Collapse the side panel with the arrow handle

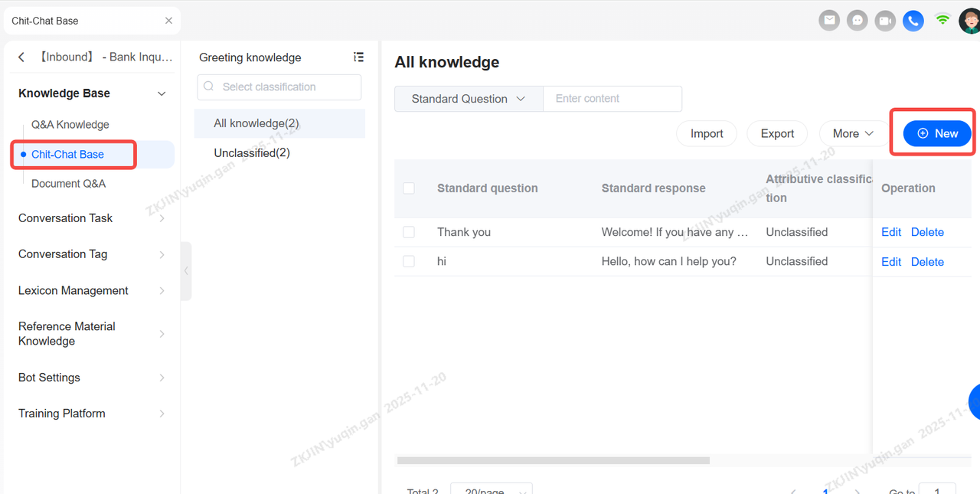point(186,270)
